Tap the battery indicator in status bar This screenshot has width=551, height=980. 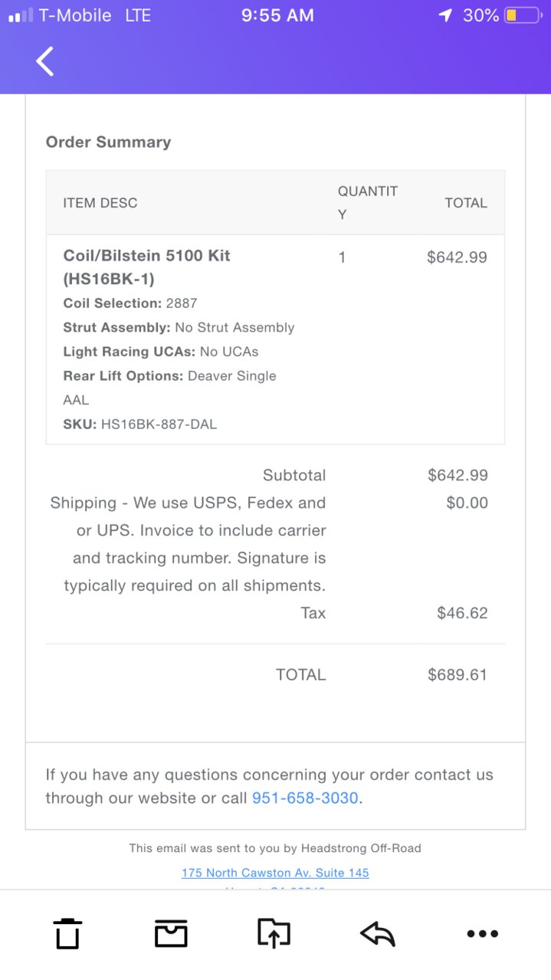[523, 15]
